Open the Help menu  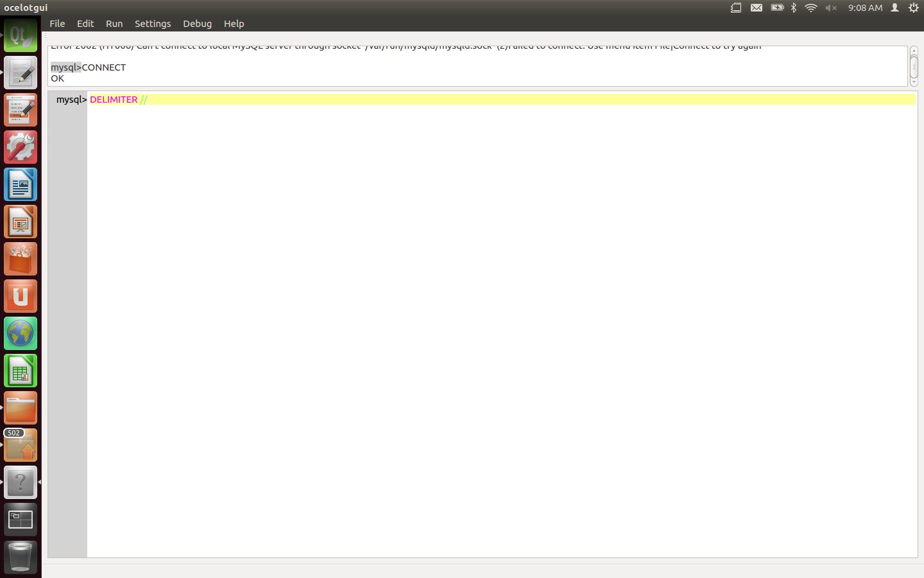[x=234, y=24]
